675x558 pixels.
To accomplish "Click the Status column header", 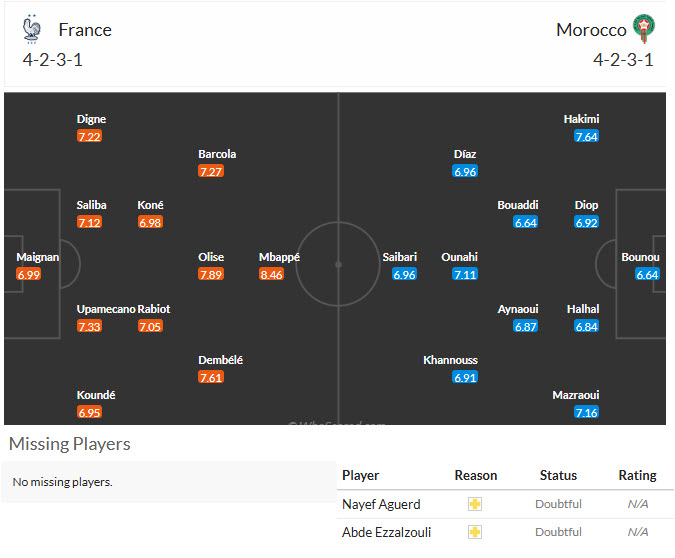I will tap(558, 475).
